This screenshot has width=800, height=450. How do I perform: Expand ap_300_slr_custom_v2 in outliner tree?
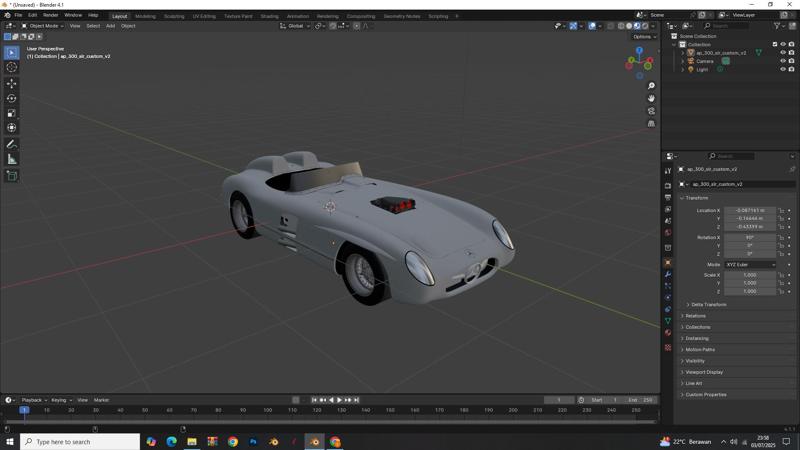pos(683,53)
